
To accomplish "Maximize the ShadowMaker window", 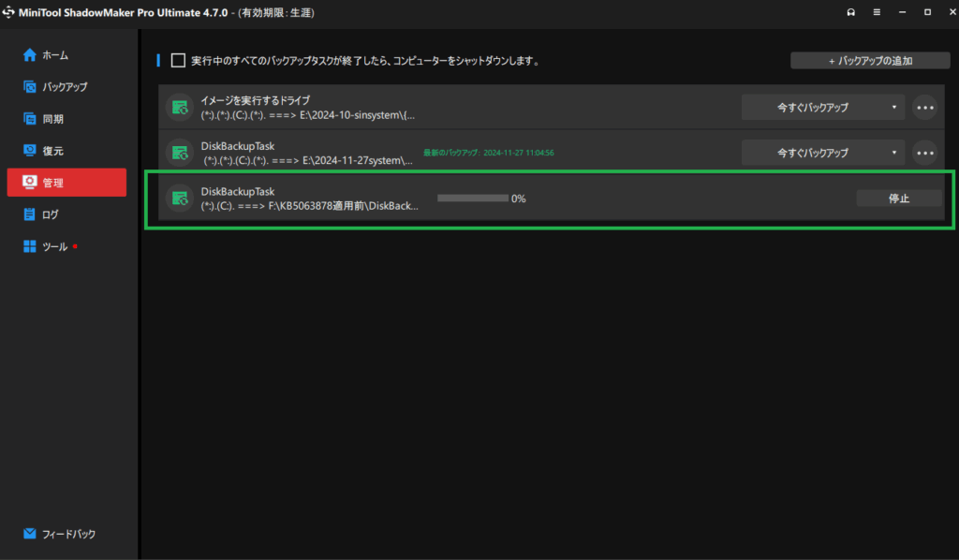I will click(927, 12).
